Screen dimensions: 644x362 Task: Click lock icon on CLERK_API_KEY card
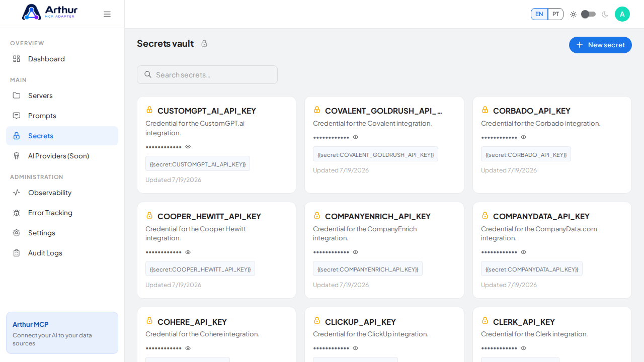485,320
